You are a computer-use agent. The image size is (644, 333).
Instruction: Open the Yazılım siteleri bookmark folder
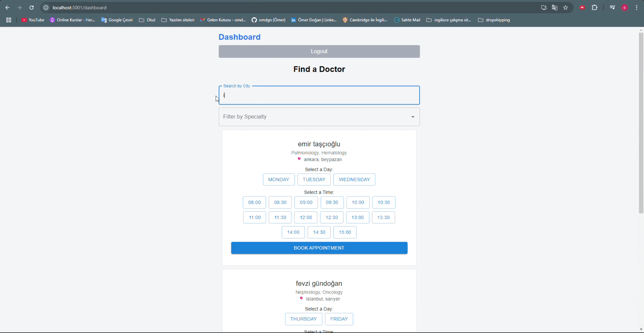[178, 20]
